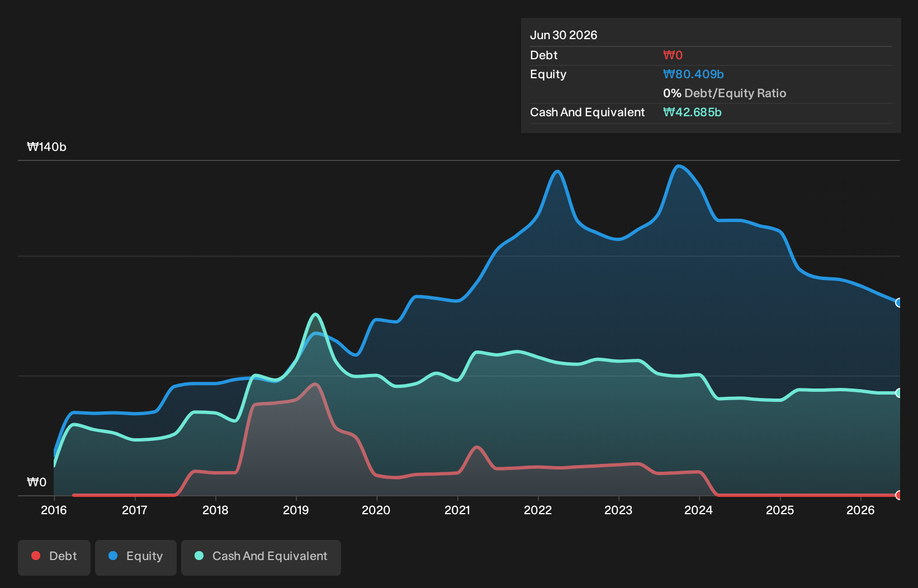Click the 2020 x-axis label
The height and width of the screenshot is (588, 918).
tap(376, 510)
